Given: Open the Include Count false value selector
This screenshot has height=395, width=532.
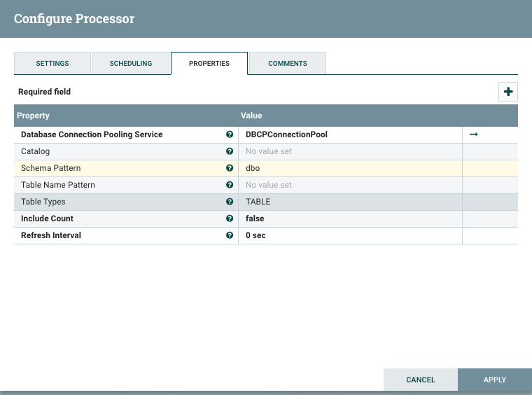Looking at the screenshot, I should [350, 219].
